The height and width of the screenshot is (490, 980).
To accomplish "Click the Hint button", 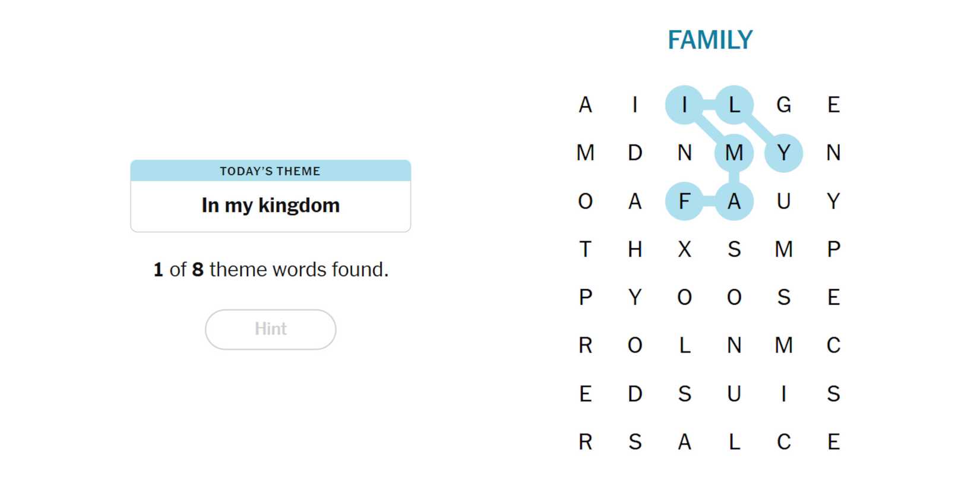I will (x=270, y=329).
